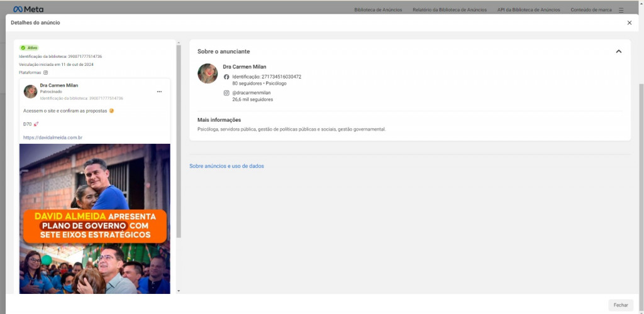Close the Detalhes do anúncio dialog
644x314 pixels.
coord(629,23)
